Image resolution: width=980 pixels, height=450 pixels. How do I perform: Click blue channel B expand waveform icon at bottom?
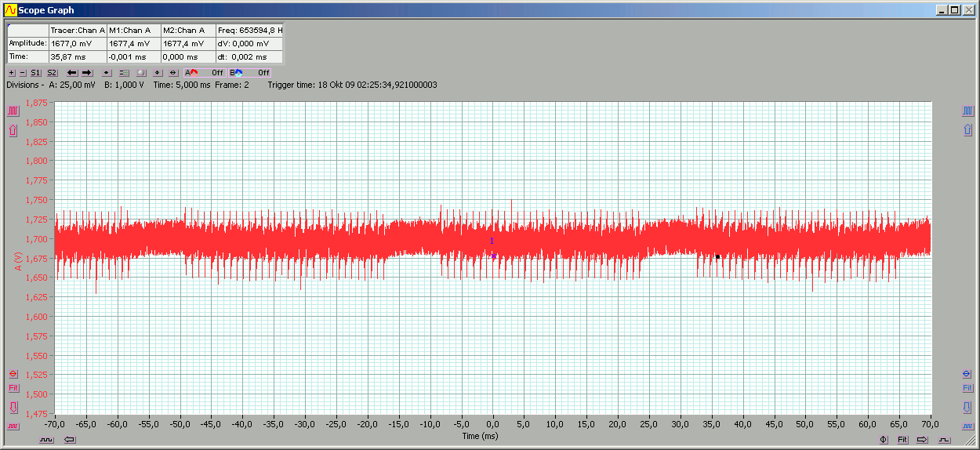967,426
